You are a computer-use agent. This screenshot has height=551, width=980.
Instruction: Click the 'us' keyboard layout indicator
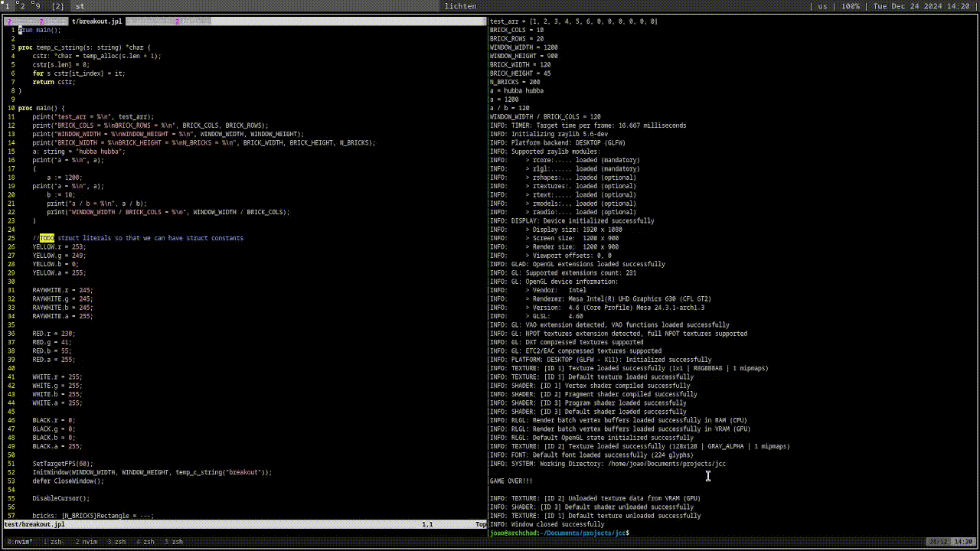tap(823, 6)
